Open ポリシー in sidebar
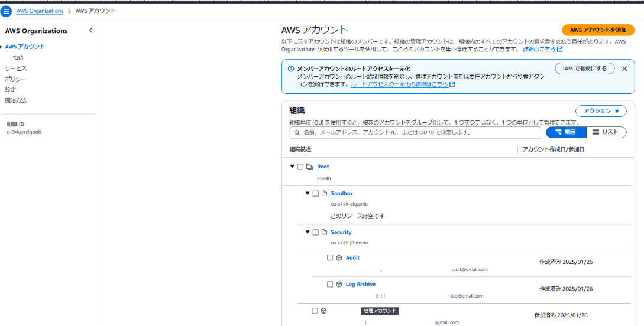The width and height of the screenshot is (644, 326). 16,79
